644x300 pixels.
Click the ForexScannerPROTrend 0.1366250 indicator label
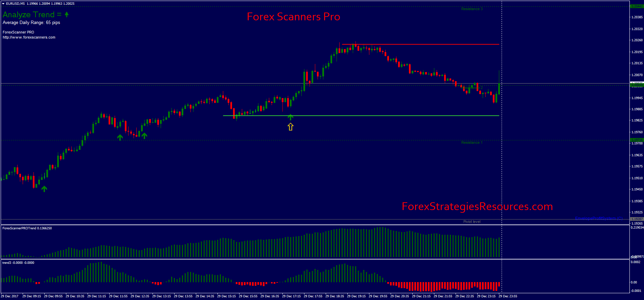pos(27,228)
